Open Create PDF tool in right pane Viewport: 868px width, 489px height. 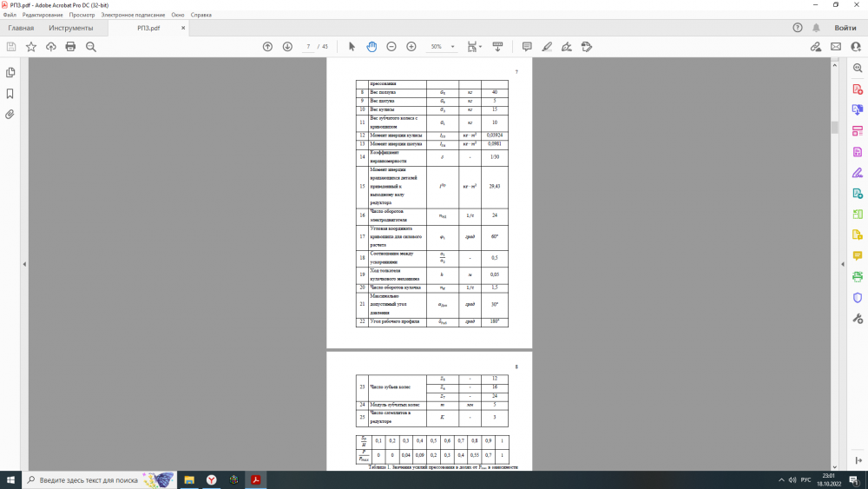click(x=858, y=89)
